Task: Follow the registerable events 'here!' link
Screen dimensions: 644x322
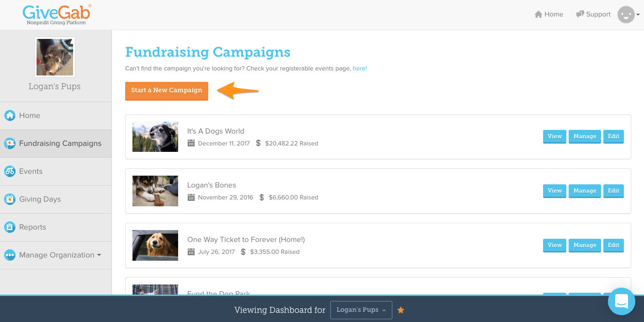Action: point(360,68)
